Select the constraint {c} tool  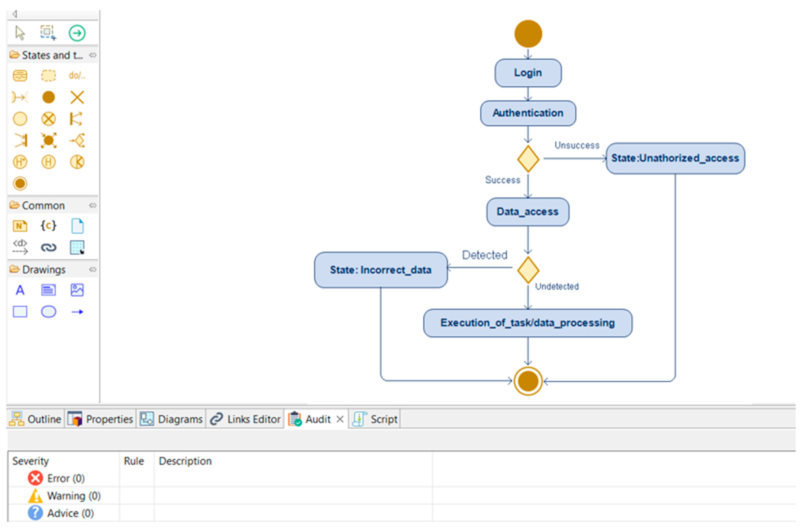coord(48,226)
